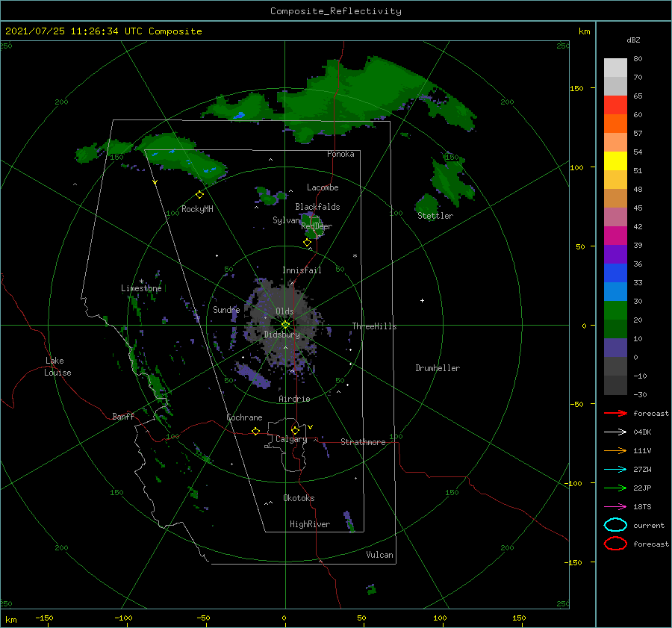
Task: Click the Lake Louise label
Action: [57, 367]
